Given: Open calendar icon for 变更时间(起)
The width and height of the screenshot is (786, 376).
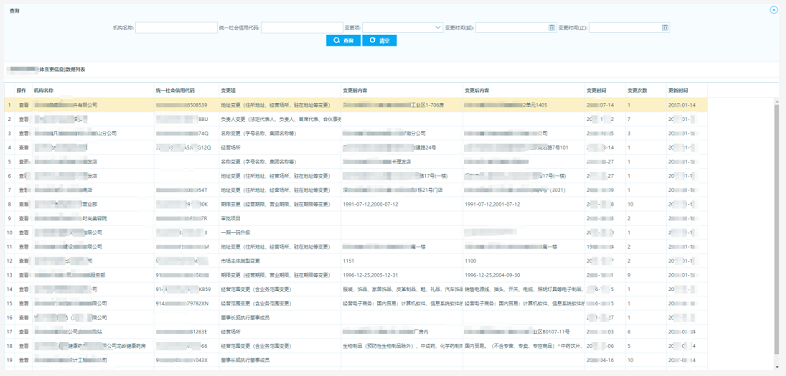Looking at the screenshot, I should 551,28.
